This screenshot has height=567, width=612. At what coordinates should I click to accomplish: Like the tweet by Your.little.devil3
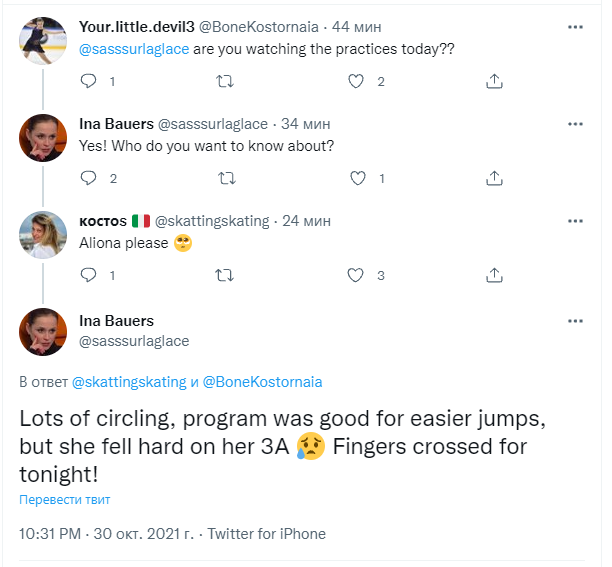pyautogui.click(x=356, y=81)
